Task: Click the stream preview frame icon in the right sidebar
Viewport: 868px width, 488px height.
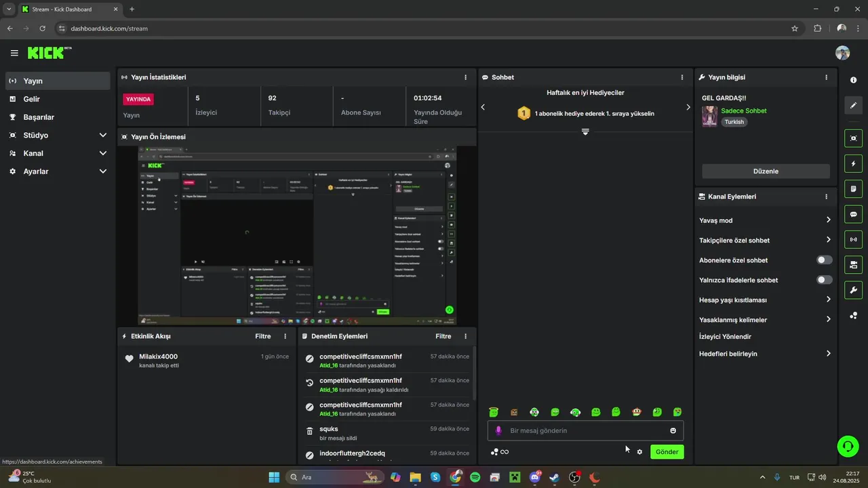Action: 853,138
